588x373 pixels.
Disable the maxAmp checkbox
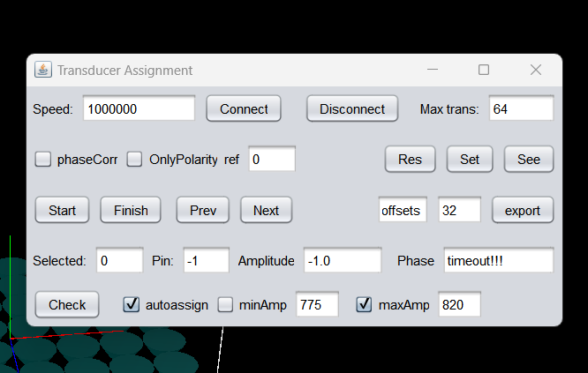coord(365,305)
